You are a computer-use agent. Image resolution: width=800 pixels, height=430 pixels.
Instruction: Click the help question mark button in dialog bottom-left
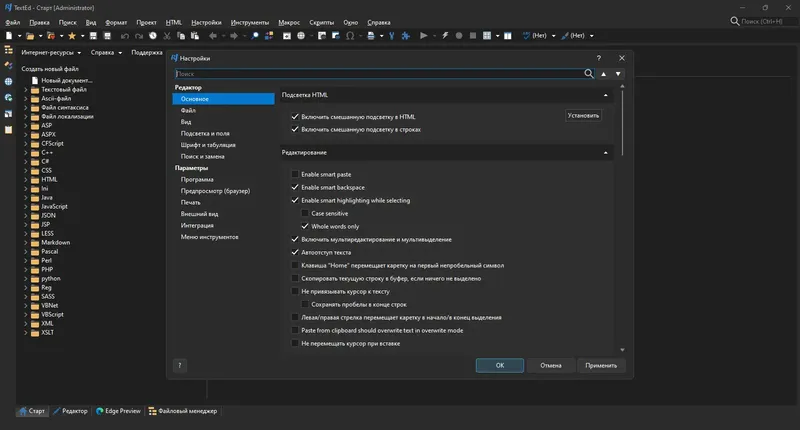tap(180, 365)
